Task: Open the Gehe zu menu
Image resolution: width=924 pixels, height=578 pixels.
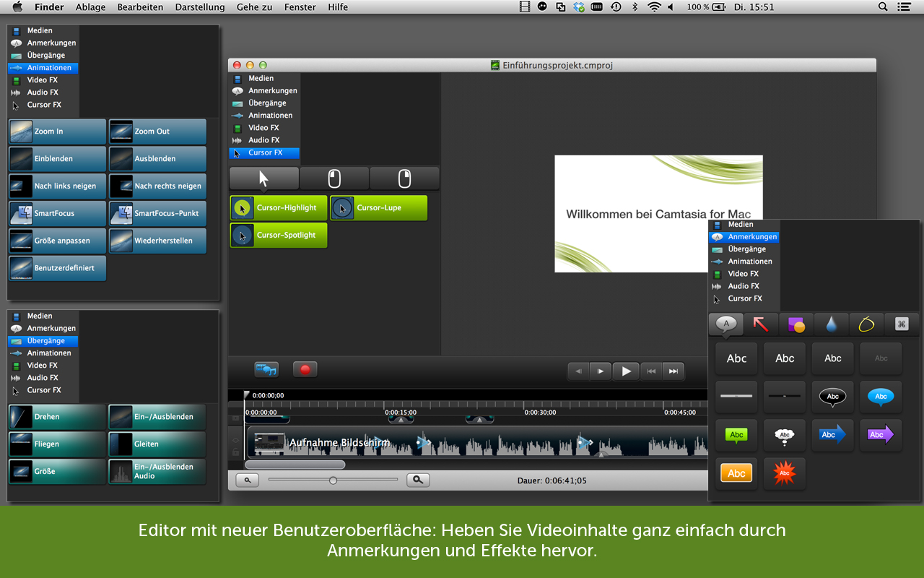Action: click(254, 7)
